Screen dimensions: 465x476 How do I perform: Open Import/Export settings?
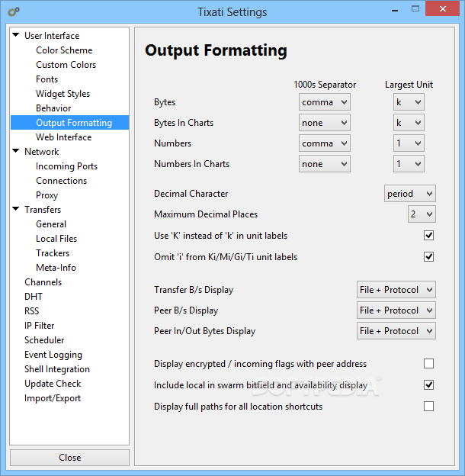click(x=53, y=398)
